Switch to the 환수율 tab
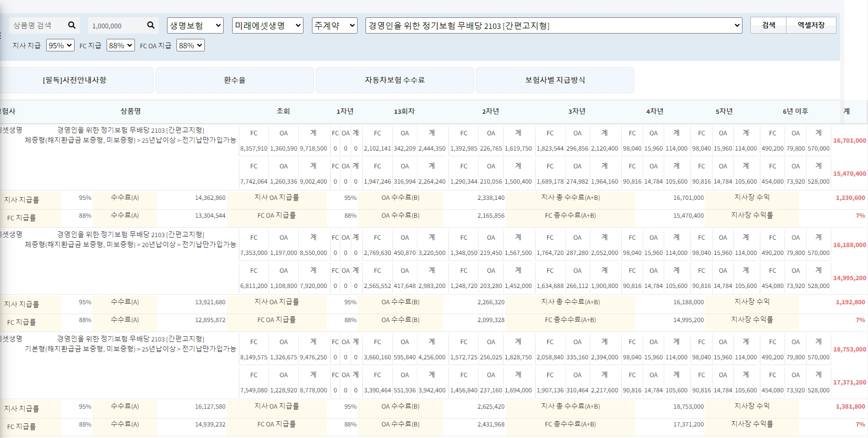Screen dimensions: 868x438 tap(235, 80)
